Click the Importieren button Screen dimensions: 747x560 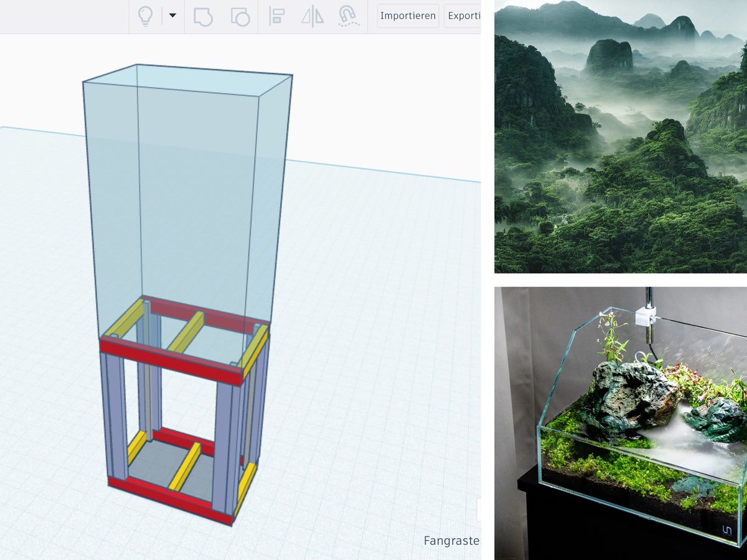[408, 16]
